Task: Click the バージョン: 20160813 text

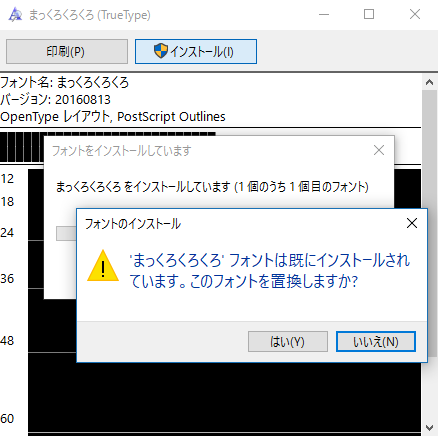Action: coord(55,100)
